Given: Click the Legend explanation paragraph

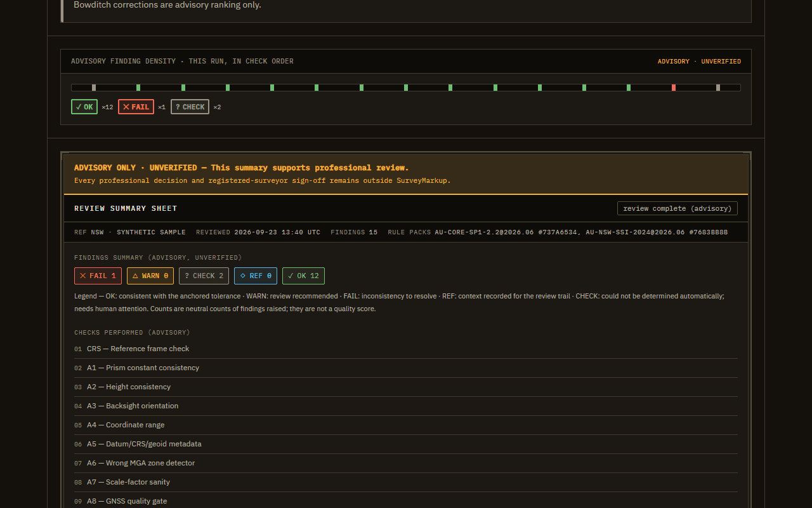Looking at the screenshot, I should pos(399,302).
